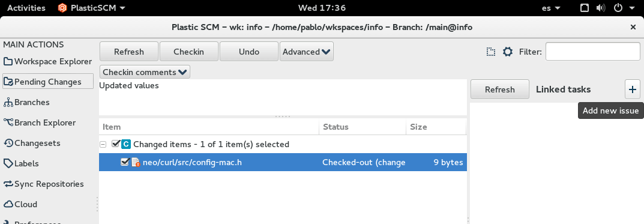Uncheck the Changed items group checkbox
Image resolution: width=644 pixels, height=224 pixels.
tap(115, 144)
